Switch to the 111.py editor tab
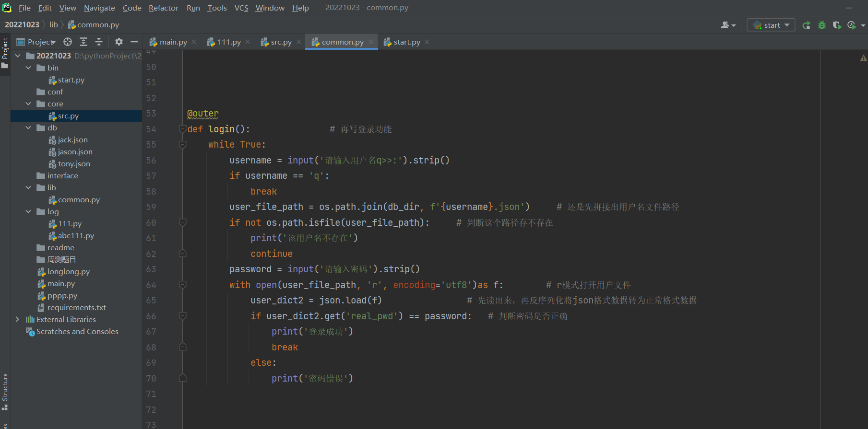Viewport: 868px width, 429px height. click(224, 42)
